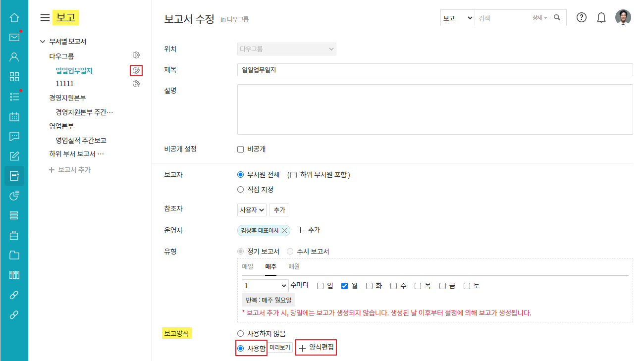This screenshot has width=644, height=361.
Task: Click the search magnifier icon
Action: click(x=557, y=18)
